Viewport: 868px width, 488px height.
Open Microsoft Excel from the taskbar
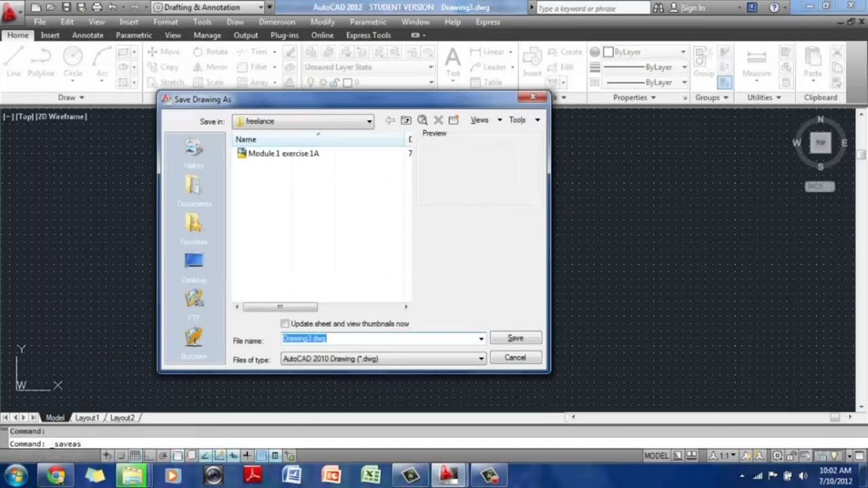pyautogui.click(x=370, y=475)
